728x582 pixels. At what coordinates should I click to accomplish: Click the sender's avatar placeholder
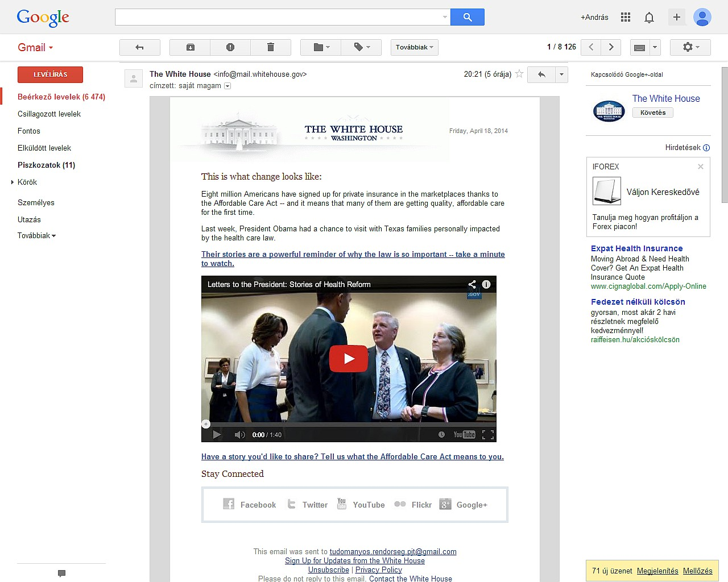point(133,78)
